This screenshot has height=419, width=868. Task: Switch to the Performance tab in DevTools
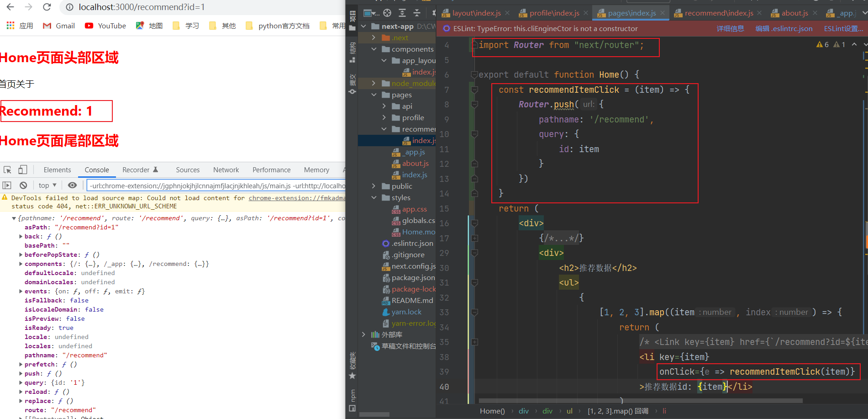tap(272, 170)
